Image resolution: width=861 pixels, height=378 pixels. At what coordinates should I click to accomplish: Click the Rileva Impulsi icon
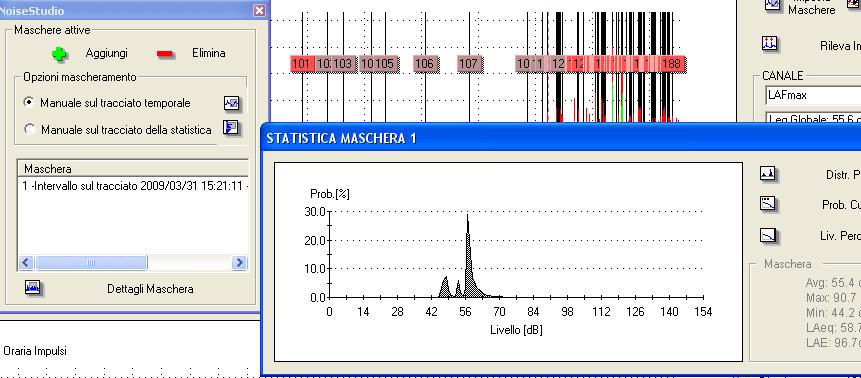[x=770, y=45]
